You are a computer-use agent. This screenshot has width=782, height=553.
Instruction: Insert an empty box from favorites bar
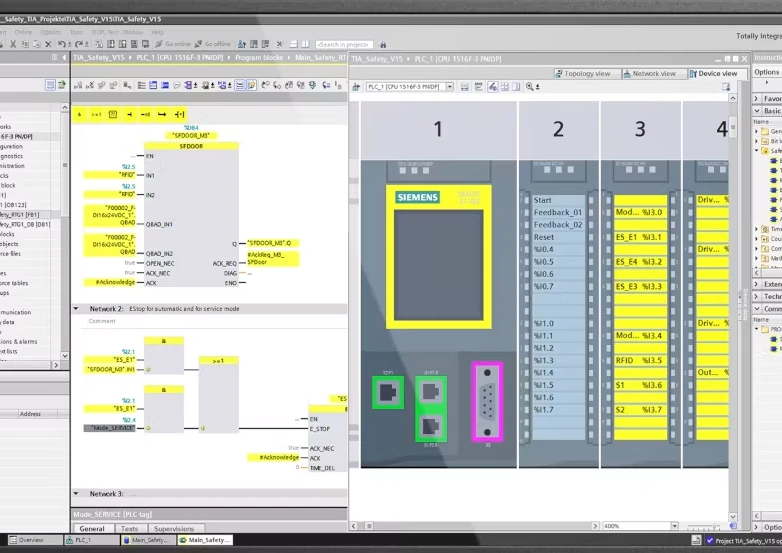113,115
